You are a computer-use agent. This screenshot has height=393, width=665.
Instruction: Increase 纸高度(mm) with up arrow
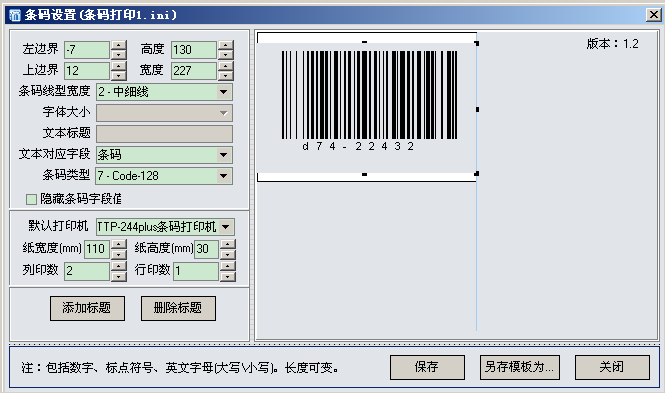pyautogui.click(x=228, y=244)
